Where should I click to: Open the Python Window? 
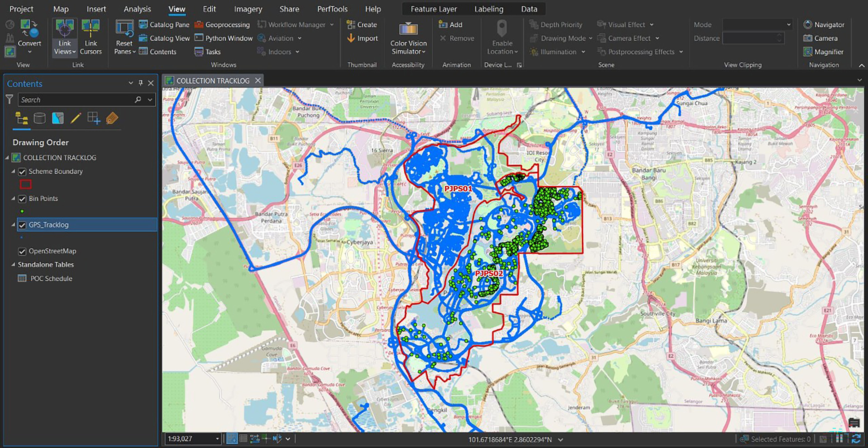pos(223,38)
